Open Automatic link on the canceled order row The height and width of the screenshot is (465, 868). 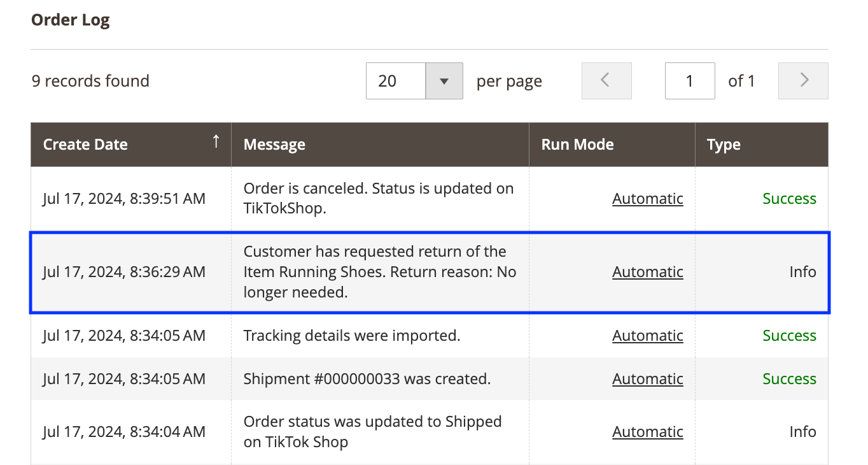[x=647, y=198]
